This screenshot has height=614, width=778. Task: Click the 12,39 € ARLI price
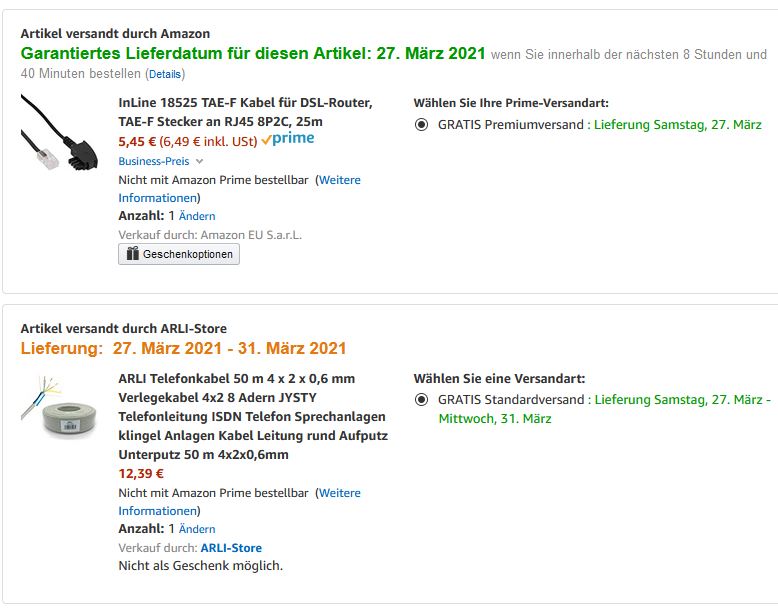141,474
